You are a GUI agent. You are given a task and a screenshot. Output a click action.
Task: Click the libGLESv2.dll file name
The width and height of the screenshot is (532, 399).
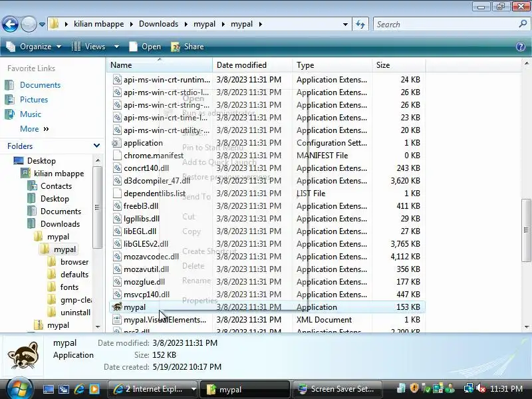point(146,244)
